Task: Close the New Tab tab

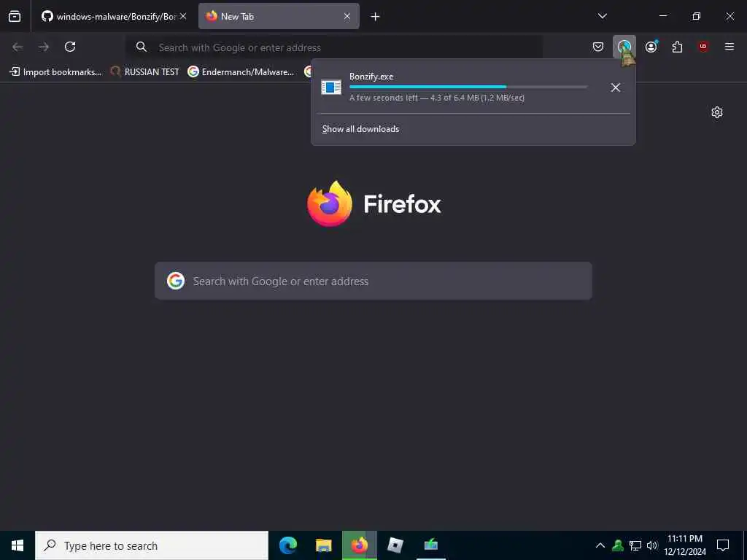Action: pos(347,16)
